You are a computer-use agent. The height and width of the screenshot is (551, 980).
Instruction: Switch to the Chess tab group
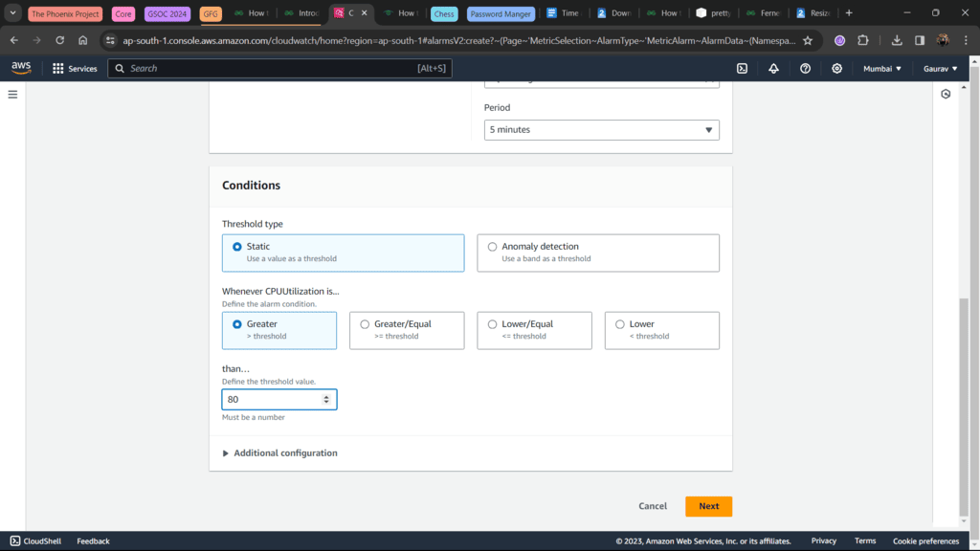[x=444, y=13]
